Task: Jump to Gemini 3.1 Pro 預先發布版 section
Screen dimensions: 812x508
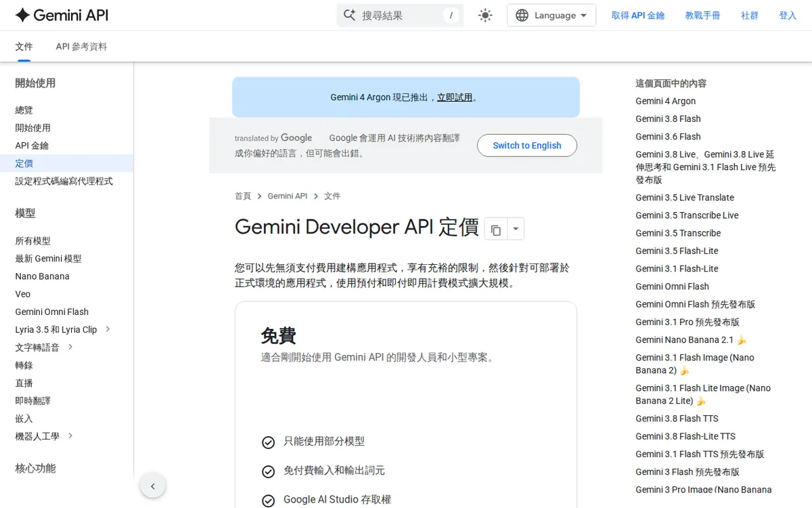Action: (x=687, y=322)
